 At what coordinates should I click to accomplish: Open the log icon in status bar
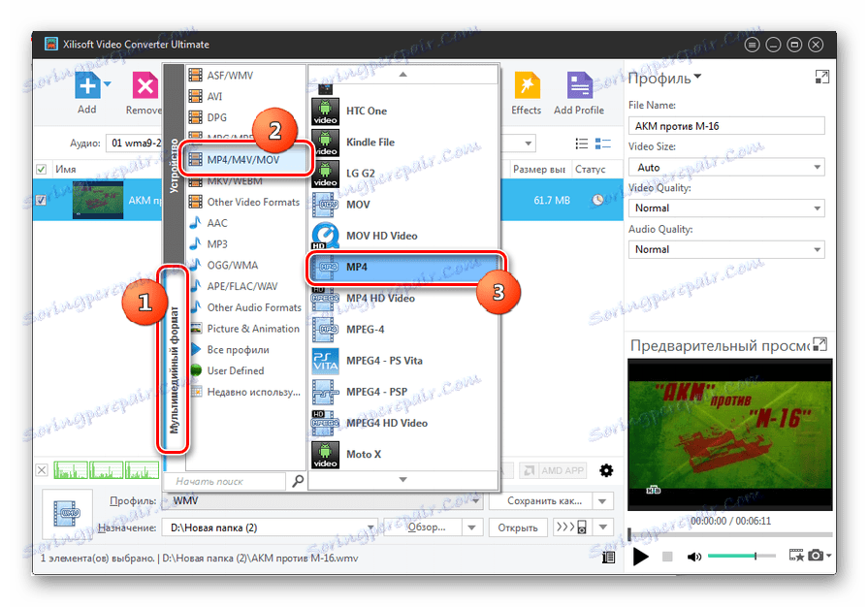608,558
